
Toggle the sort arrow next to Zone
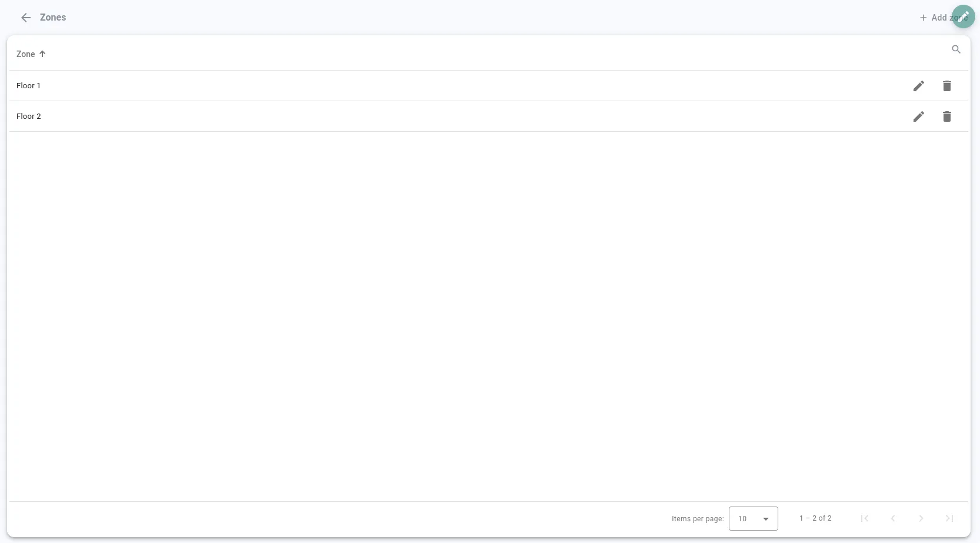point(42,54)
